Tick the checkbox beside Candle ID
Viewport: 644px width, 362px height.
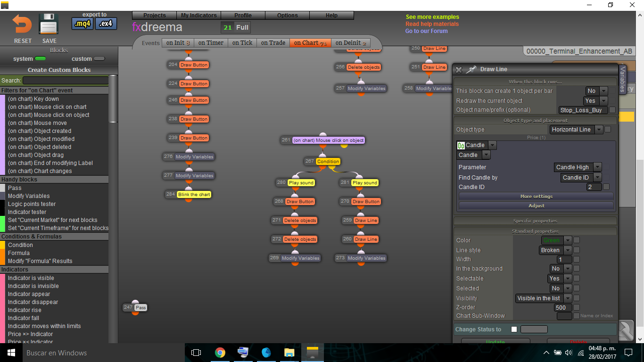click(x=606, y=187)
